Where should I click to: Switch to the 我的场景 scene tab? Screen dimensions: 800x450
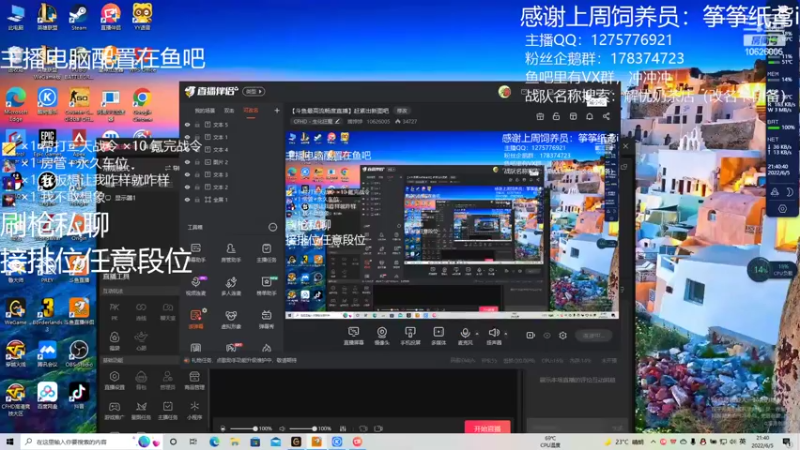(205, 111)
